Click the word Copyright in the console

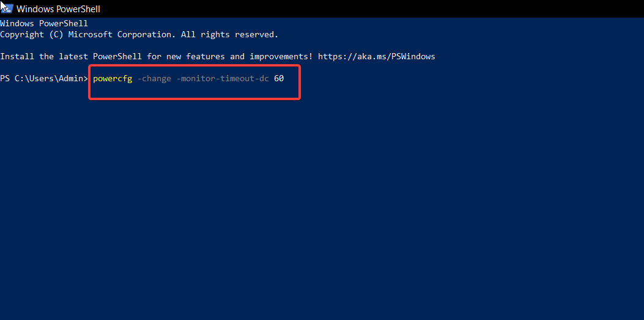(x=22, y=35)
